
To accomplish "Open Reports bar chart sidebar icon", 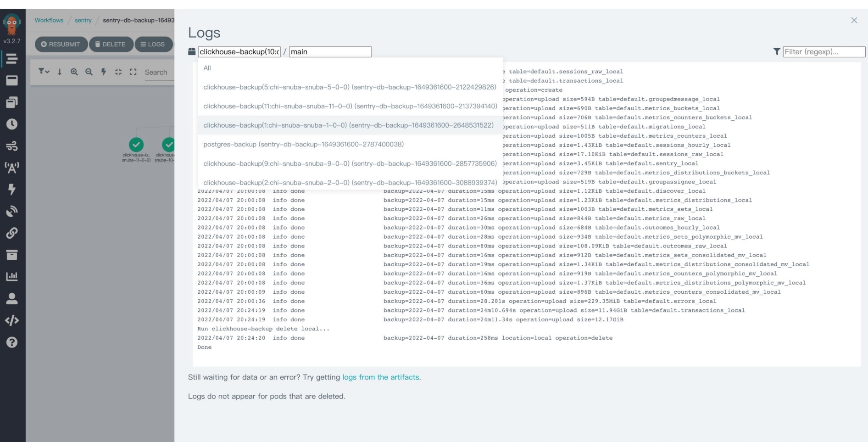I will (x=12, y=276).
